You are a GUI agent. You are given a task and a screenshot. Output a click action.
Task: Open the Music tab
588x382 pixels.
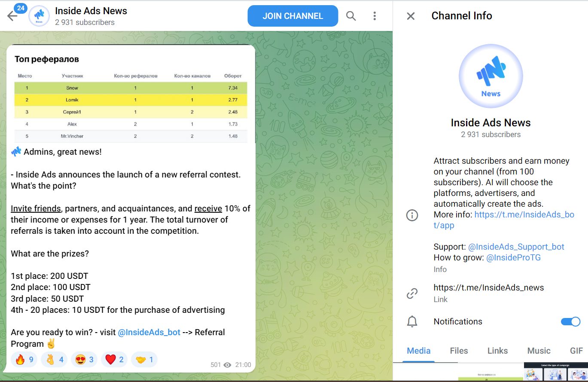pos(539,351)
